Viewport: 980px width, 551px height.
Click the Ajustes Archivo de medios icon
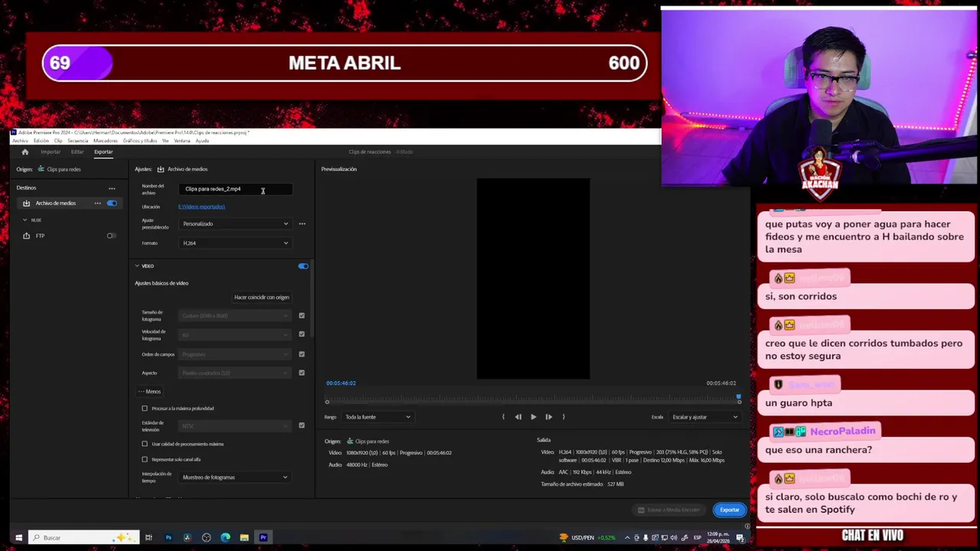click(161, 169)
